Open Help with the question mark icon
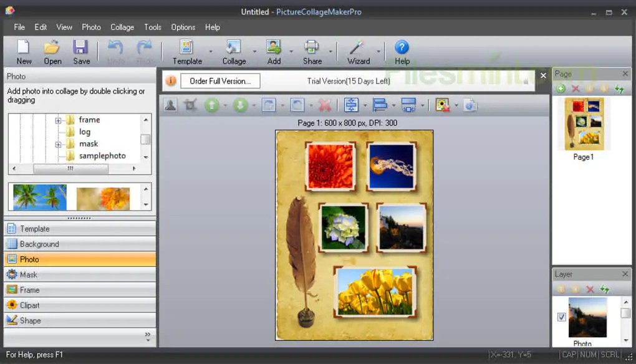Viewport: 636px width, 364px height. coord(402,51)
